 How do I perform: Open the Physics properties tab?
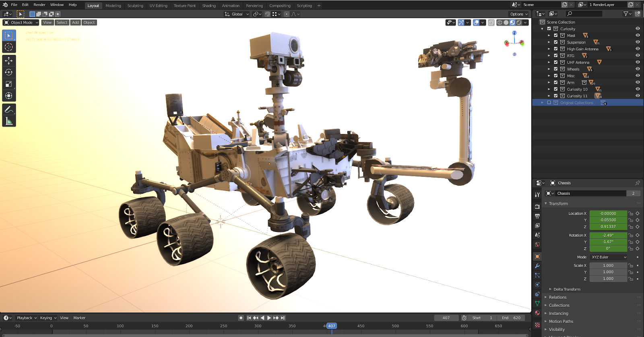click(537, 285)
